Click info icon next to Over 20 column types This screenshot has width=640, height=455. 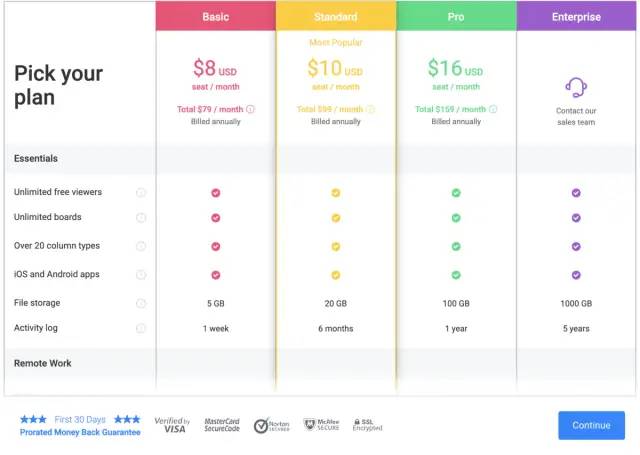[141, 246]
